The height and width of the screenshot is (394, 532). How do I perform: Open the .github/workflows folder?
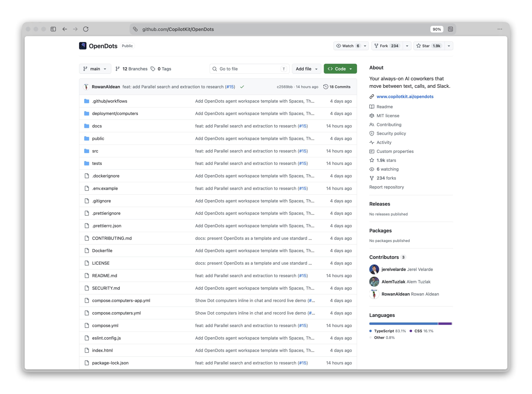(110, 101)
